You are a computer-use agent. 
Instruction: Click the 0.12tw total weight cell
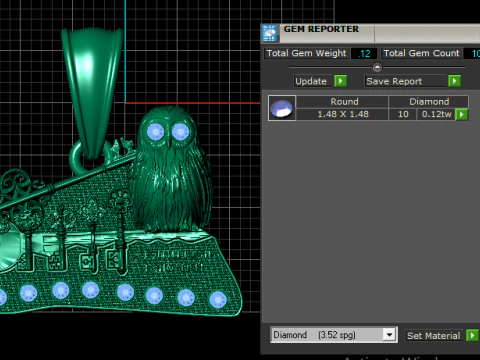(436, 114)
